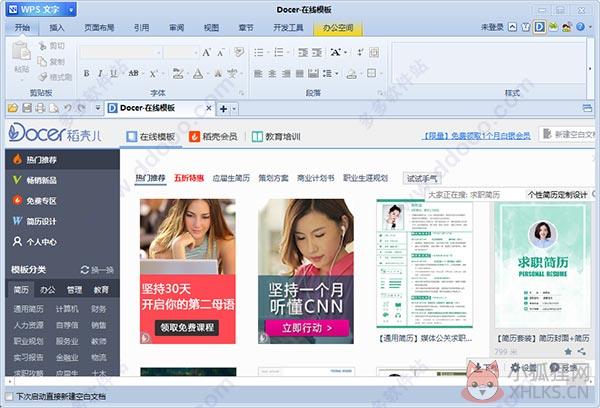Open the 引用 ribbon tab

(142, 28)
